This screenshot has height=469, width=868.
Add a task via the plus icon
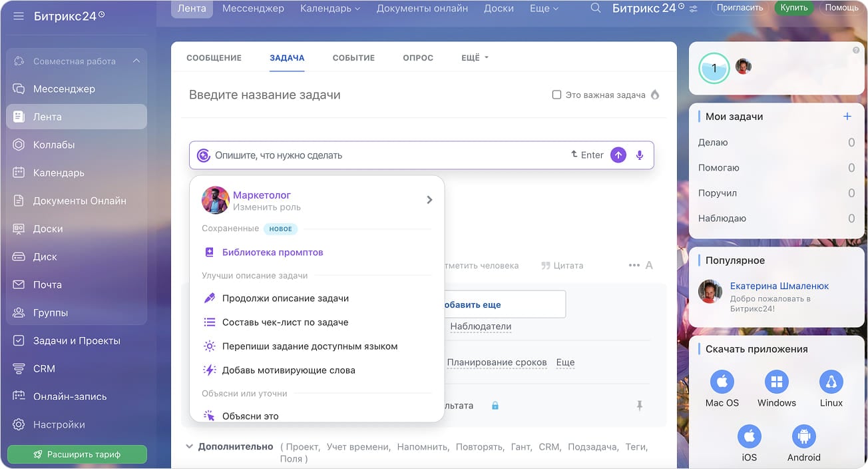(847, 115)
